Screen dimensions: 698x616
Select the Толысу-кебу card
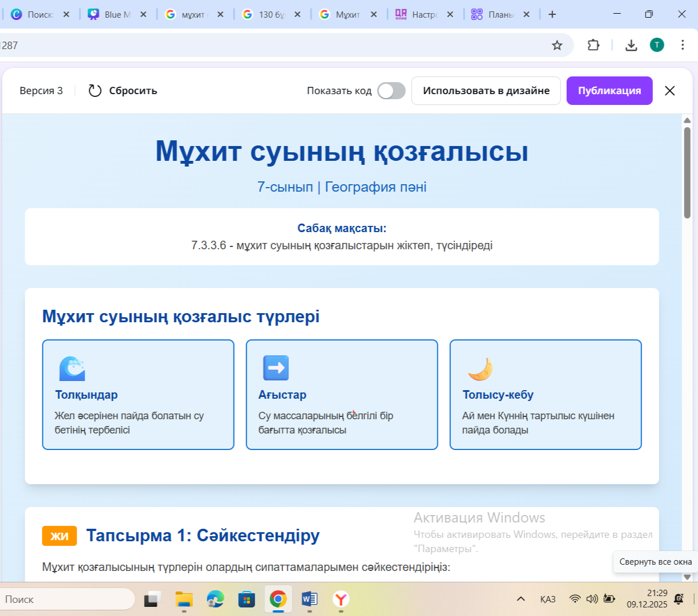tap(546, 395)
